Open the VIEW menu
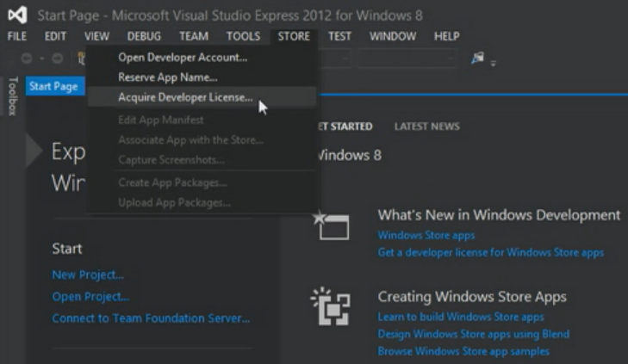The height and width of the screenshot is (364, 628). coord(96,36)
